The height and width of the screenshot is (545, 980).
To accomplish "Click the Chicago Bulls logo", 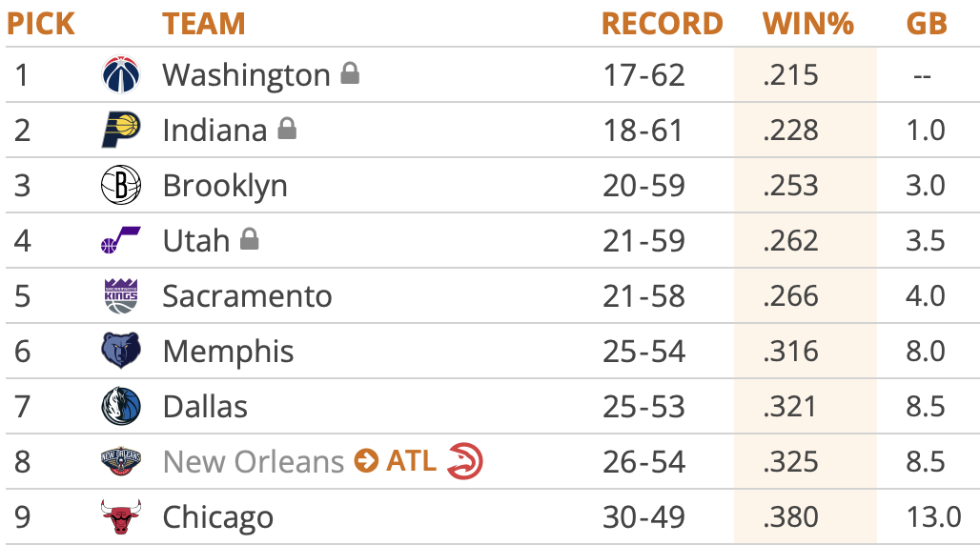I will (121, 517).
